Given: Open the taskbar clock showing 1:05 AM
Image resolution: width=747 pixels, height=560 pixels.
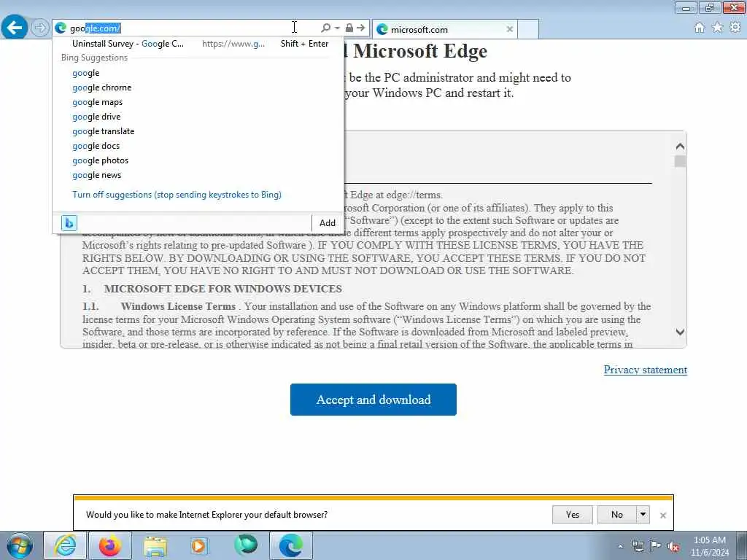Looking at the screenshot, I should coord(710,546).
